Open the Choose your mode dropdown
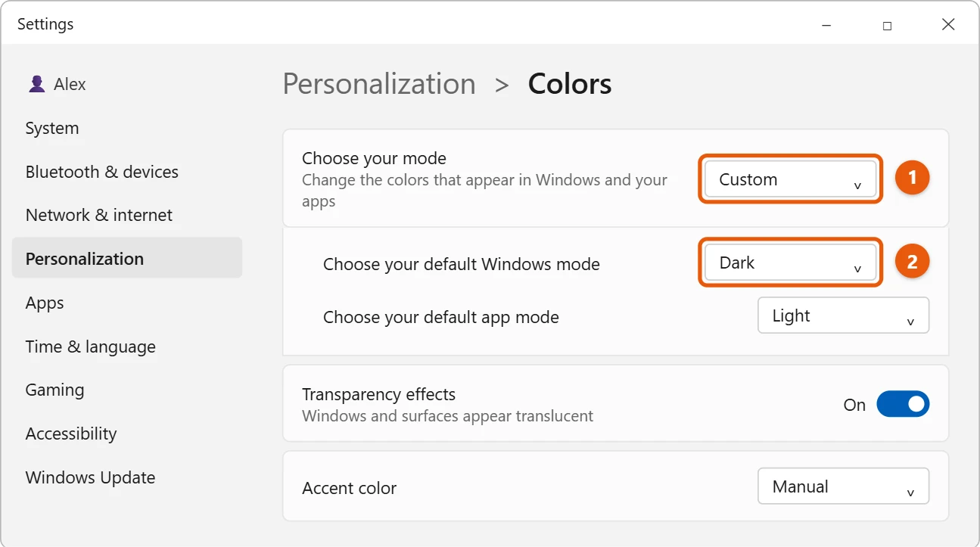980x547 pixels. (791, 180)
